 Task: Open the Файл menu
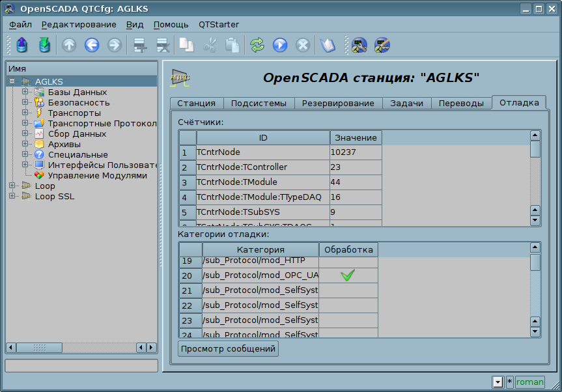coord(20,25)
